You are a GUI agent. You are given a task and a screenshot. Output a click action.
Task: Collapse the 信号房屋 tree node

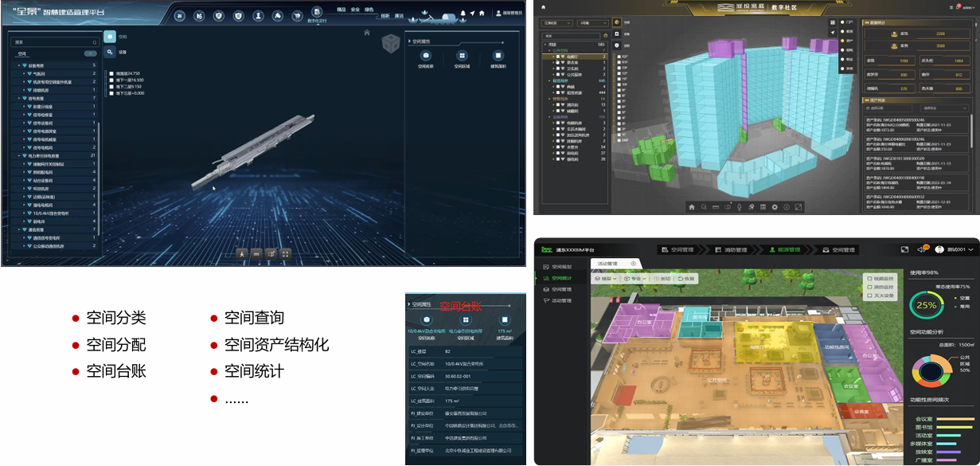click(20, 98)
